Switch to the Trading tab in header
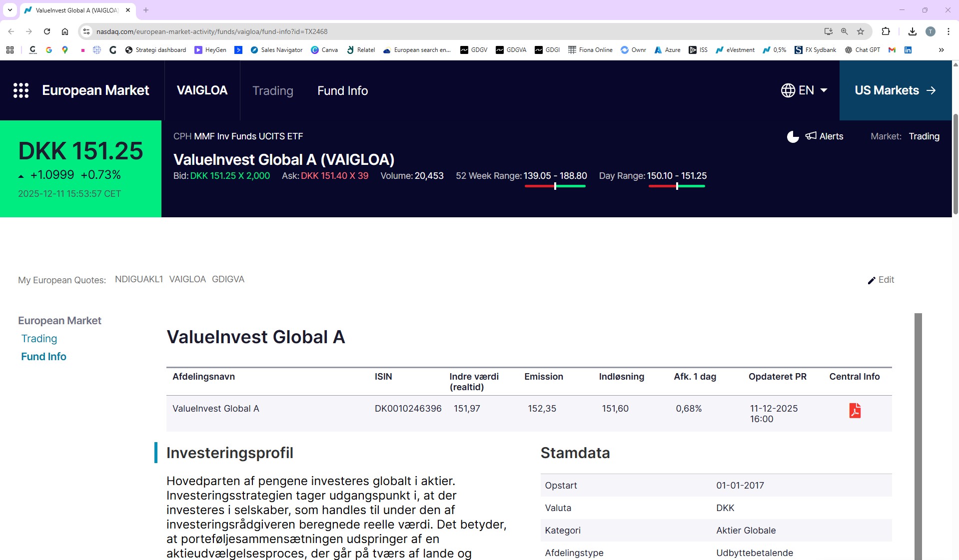 pos(272,90)
